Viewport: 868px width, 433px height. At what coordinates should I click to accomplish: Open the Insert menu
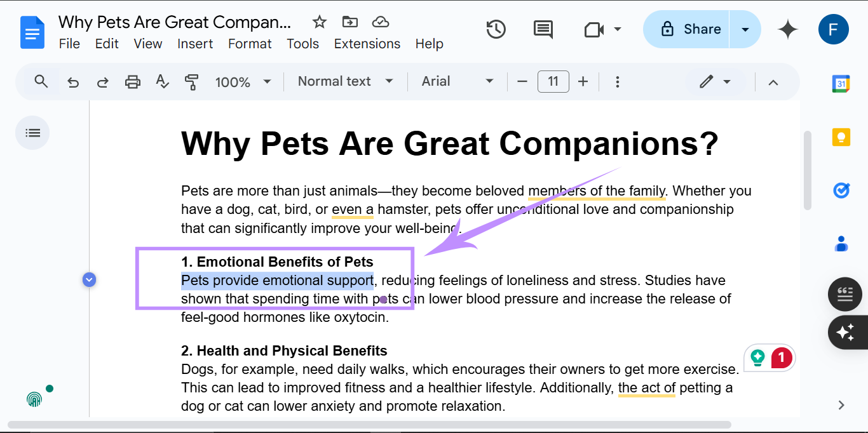[x=195, y=44]
